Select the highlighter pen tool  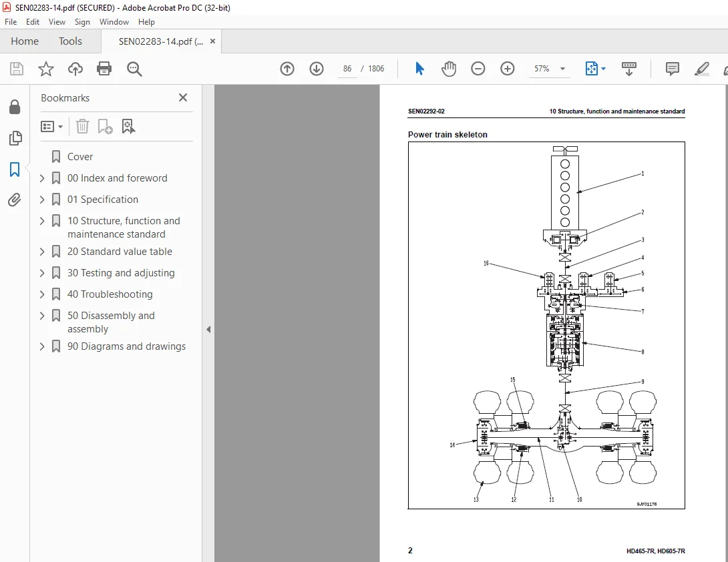[x=701, y=69]
